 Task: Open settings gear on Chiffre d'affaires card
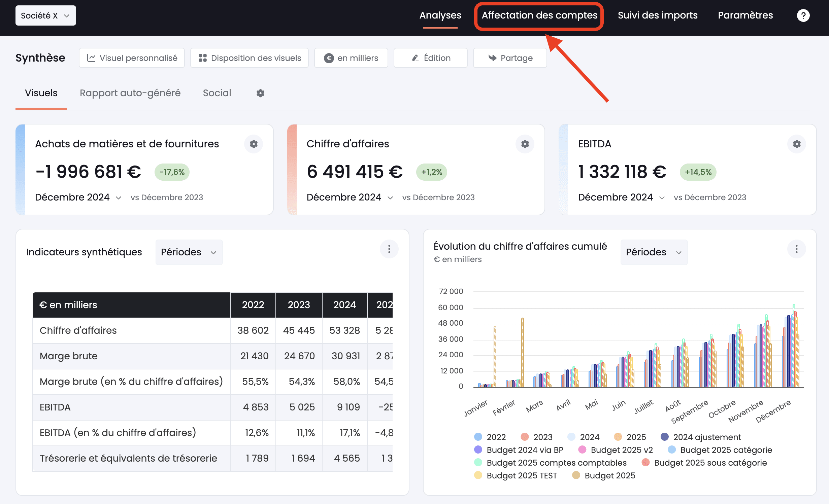[x=525, y=144]
